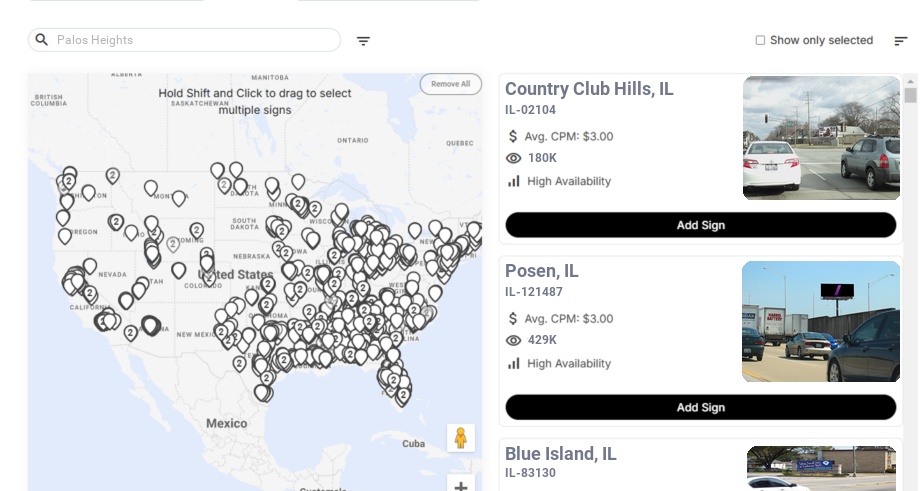920x491 pixels.
Task: Add the Country Club Hills sign
Action: (x=700, y=225)
